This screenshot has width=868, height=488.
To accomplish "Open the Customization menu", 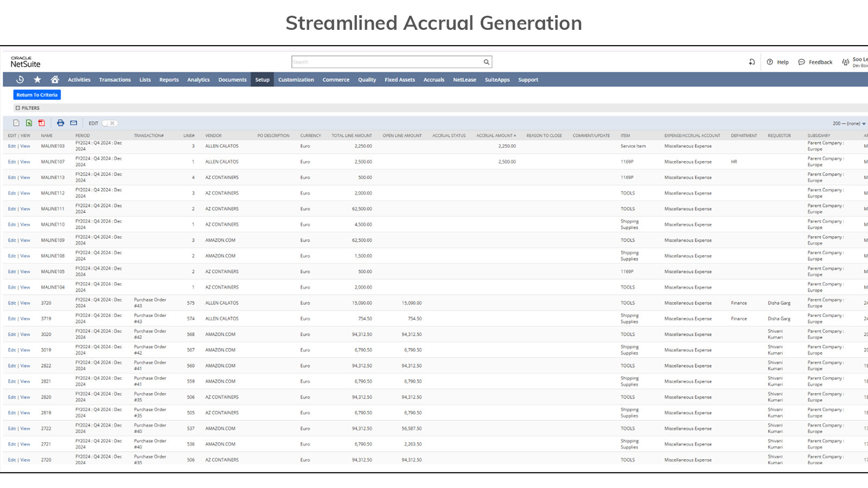I will (296, 80).
